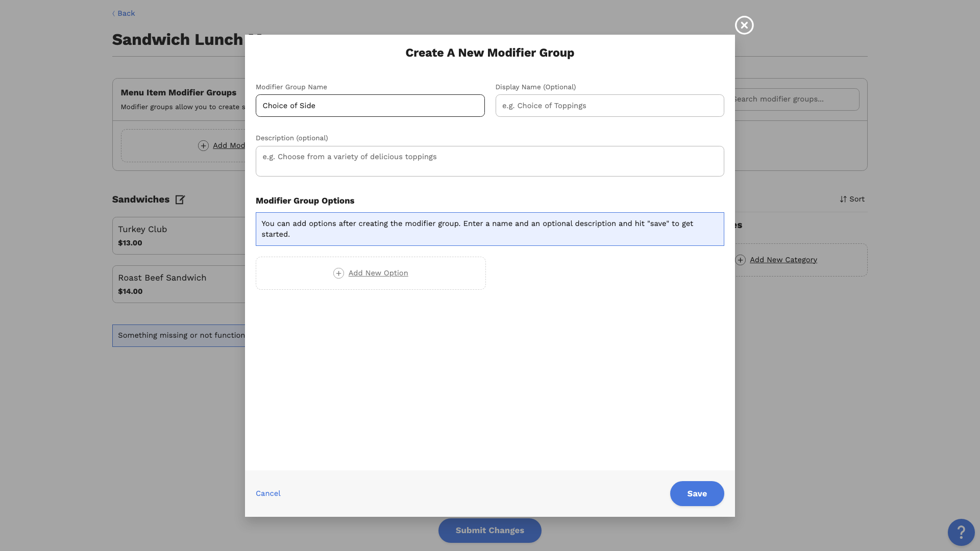Click the plus icon for Add Modifier Group

(203, 146)
